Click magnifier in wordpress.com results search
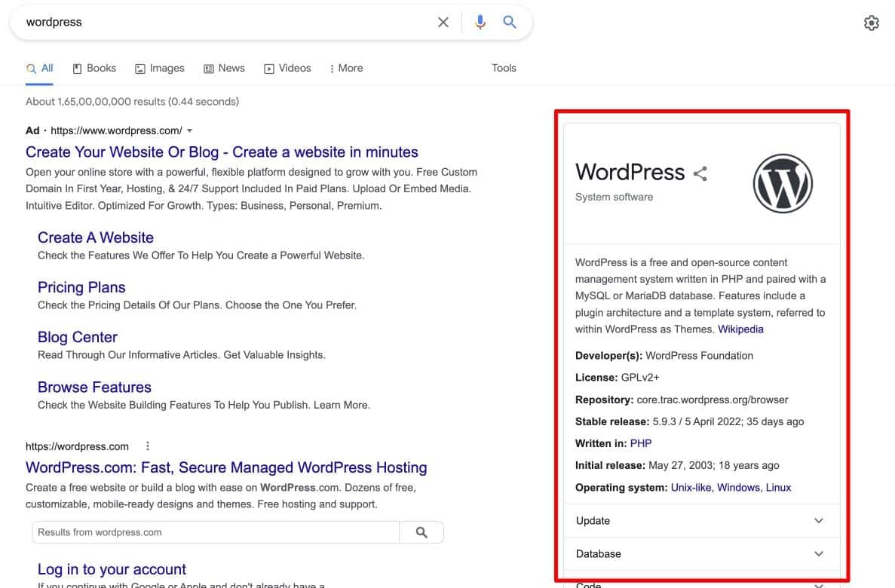This screenshot has width=895, height=588. [421, 532]
